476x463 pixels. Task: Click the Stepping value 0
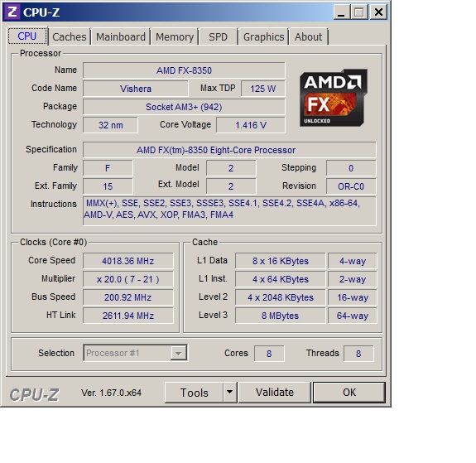point(351,168)
